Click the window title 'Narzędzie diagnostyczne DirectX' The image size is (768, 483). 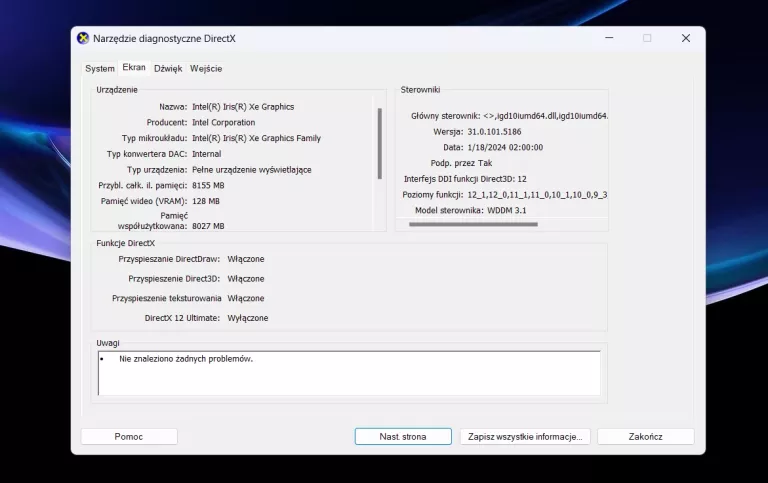coord(164,39)
